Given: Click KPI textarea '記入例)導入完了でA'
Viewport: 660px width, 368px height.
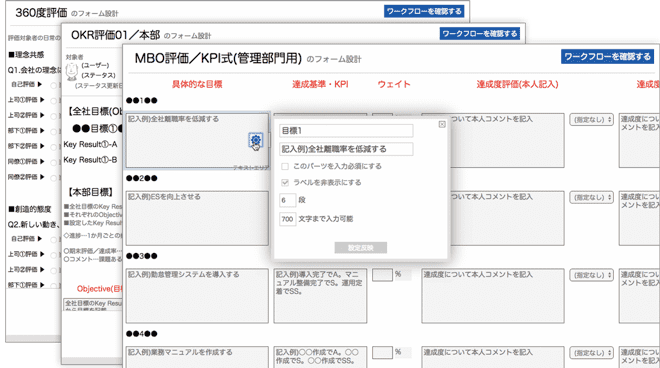Looking at the screenshot, I should [320, 296].
